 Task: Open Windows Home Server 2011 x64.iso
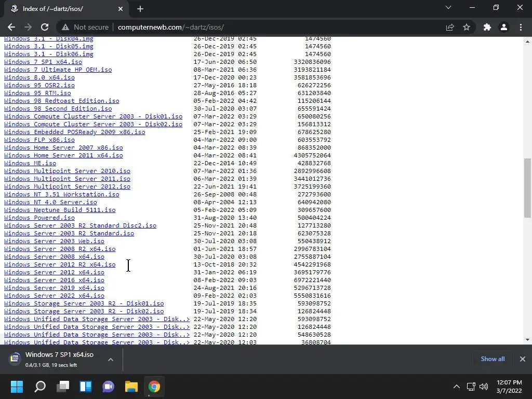point(63,155)
